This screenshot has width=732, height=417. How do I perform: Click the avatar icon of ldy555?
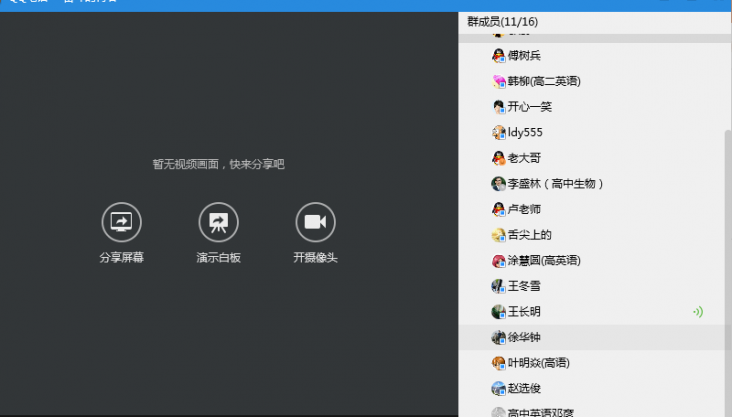[499, 133]
